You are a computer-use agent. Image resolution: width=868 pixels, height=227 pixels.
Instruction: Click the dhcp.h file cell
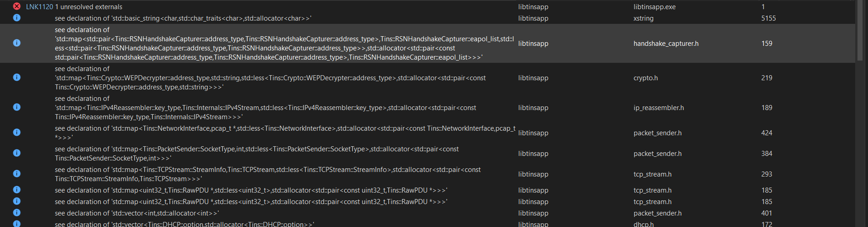(643, 224)
